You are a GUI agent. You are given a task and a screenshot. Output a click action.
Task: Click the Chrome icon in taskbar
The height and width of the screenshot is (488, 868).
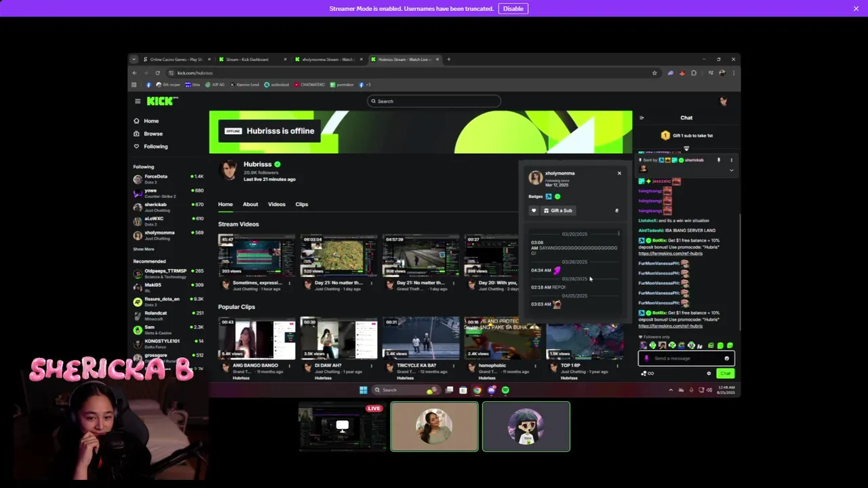point(477,390)
